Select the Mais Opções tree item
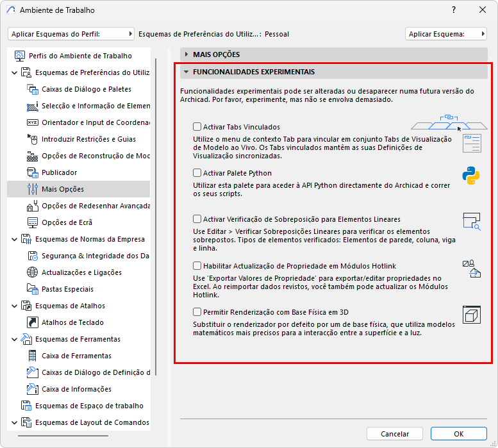Screen dimensions: 498x448 click(78, 189)
